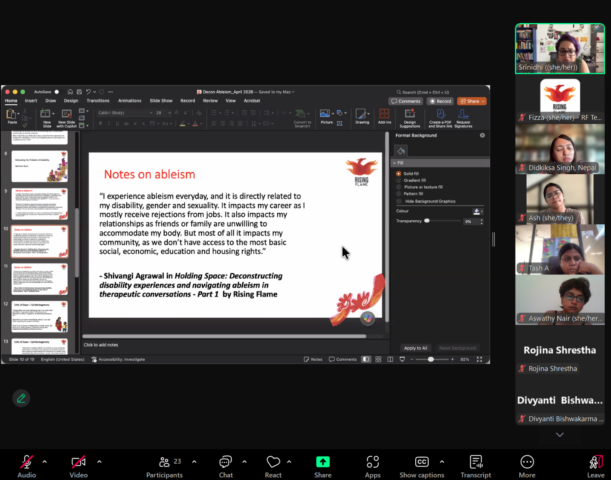Click Apply to All button

[x=415, y=348]
